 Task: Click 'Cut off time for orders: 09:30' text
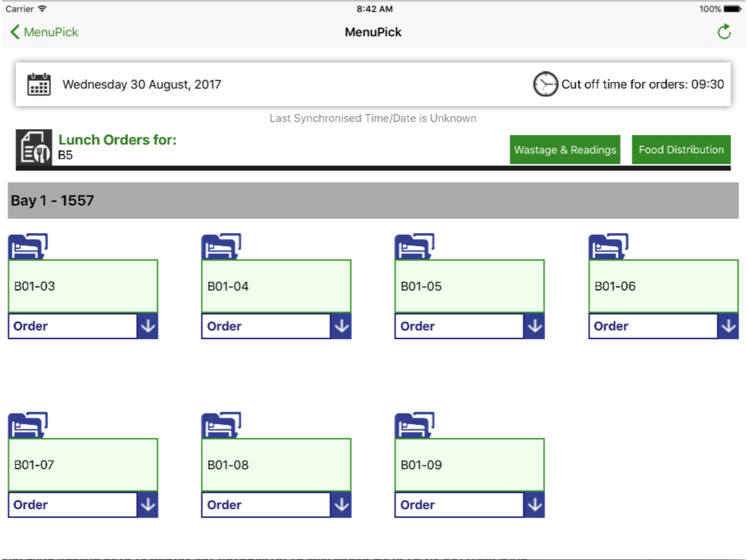[643, 84]
